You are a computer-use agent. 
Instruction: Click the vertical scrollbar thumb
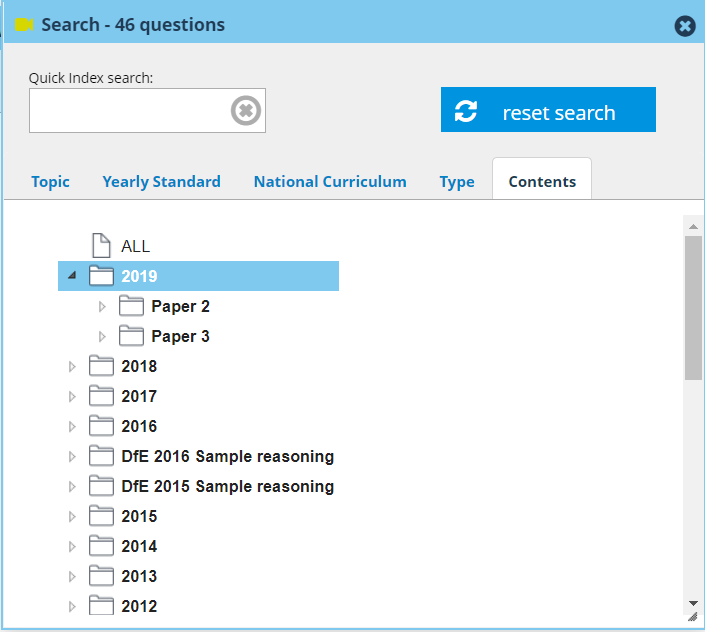click(693, 306)
